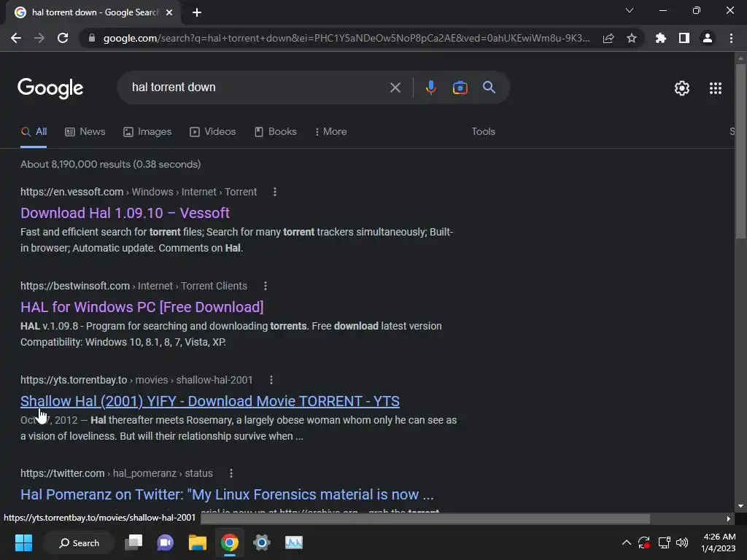This screenshot has width=747, height=560.
Task: Open the clock showing 4:26 AM
Action: click(x=719, y=542)
